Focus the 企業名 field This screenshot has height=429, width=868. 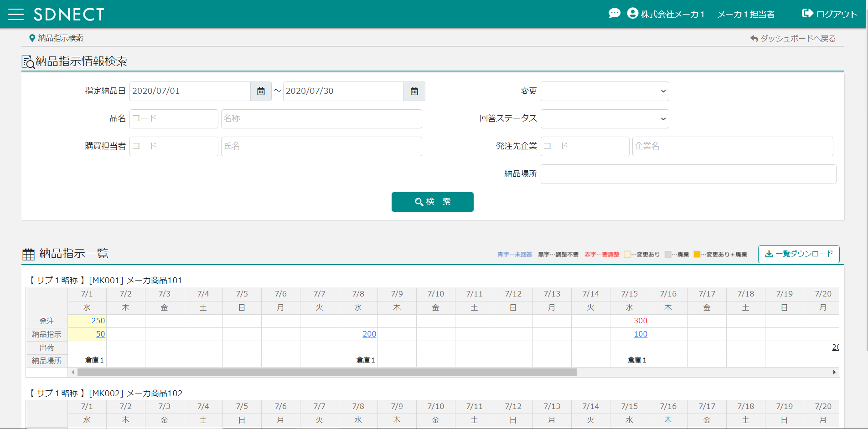(733, 146)
